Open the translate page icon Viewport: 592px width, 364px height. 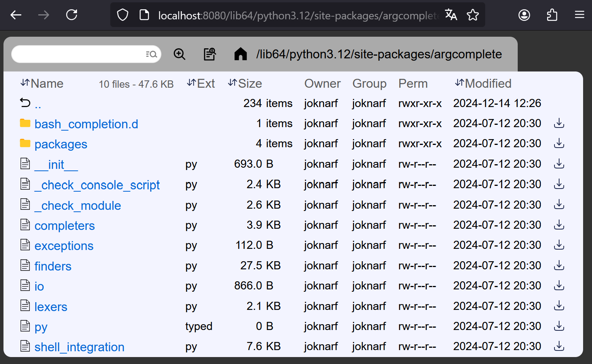[451, 15]
